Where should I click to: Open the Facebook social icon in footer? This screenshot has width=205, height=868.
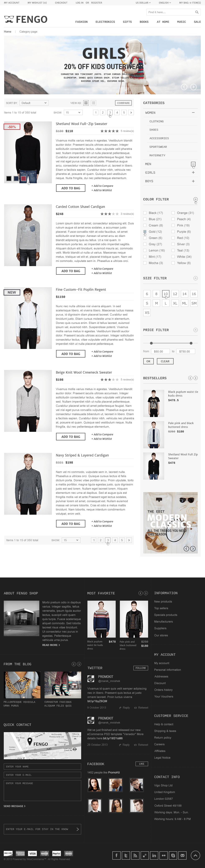(x=117, y=855)
